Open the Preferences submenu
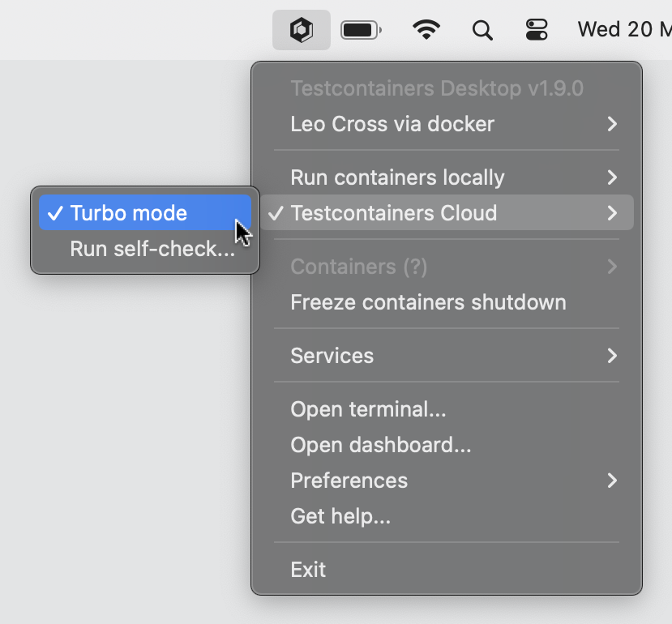 [349, 480]
